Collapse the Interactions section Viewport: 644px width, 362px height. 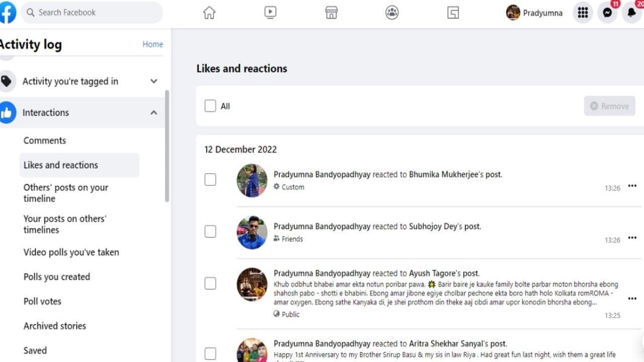click(153, 112)
